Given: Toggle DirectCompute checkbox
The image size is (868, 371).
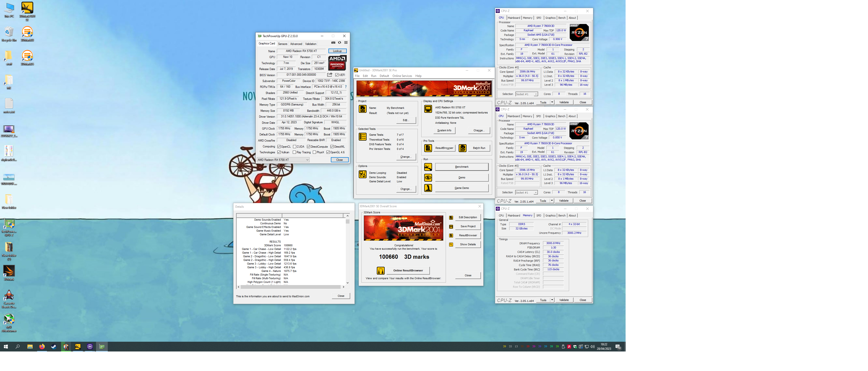Looking at the screenshot, I should [x=308, y=147].
